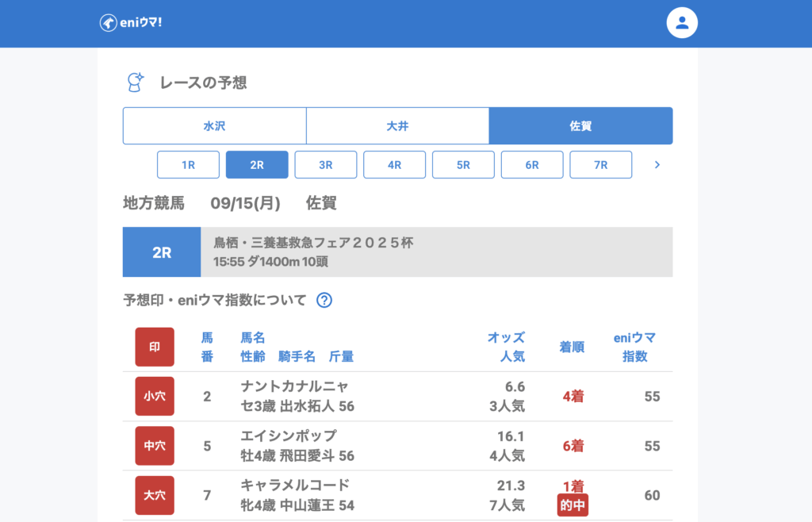812x522 pixels.
Task: Select the 大井 racecourse tab
Action: point(397,126)
